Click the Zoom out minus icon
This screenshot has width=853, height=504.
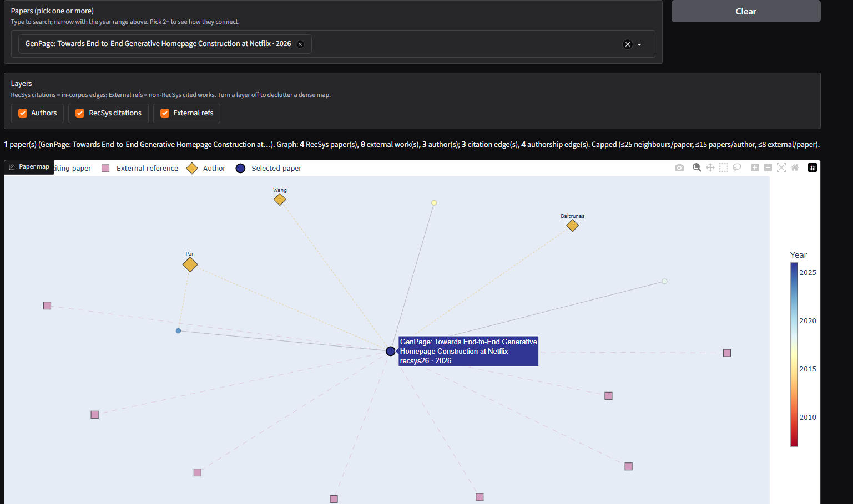pos(768,167)
